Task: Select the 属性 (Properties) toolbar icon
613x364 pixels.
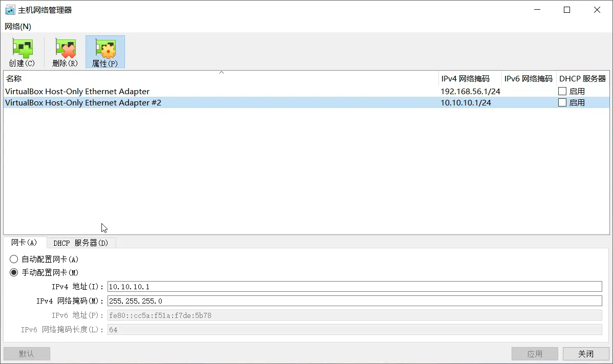Action: pyautogui.click(x=105, y=51)
